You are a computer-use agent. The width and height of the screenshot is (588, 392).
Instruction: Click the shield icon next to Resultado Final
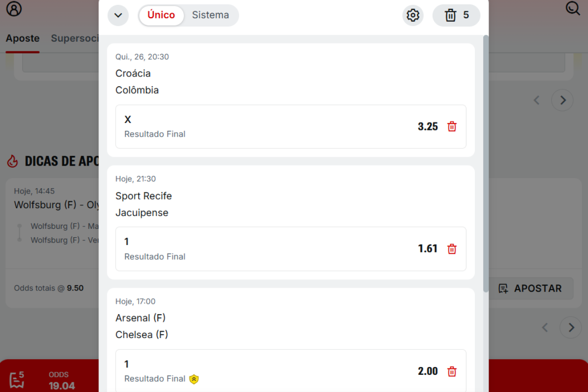(194, 379)
